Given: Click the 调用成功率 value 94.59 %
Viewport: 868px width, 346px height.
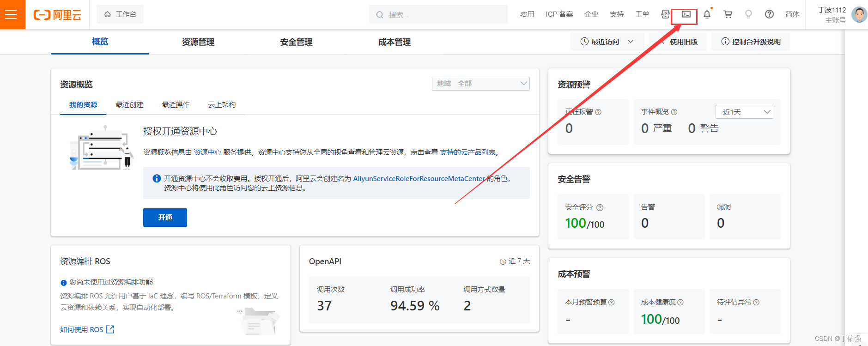Looking at the screenshot, I should coord(415,306).
